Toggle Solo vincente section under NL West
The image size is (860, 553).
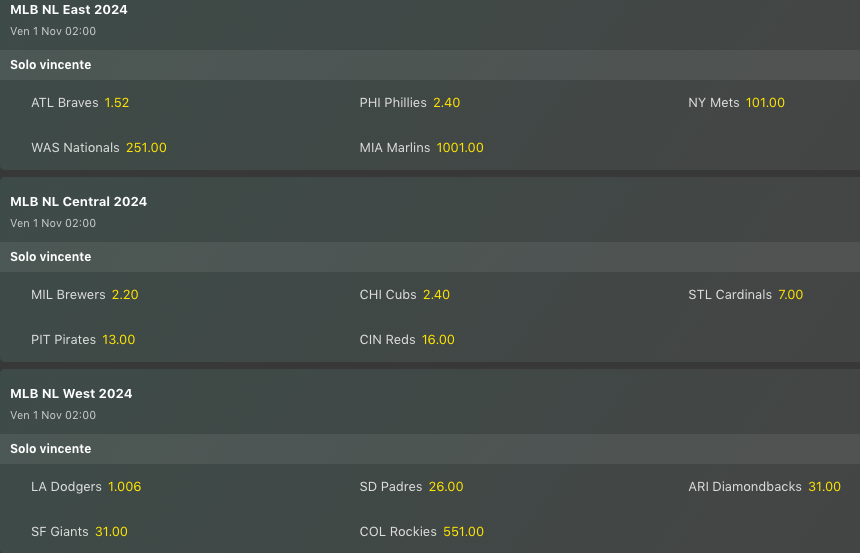click(x=50, y=449)
